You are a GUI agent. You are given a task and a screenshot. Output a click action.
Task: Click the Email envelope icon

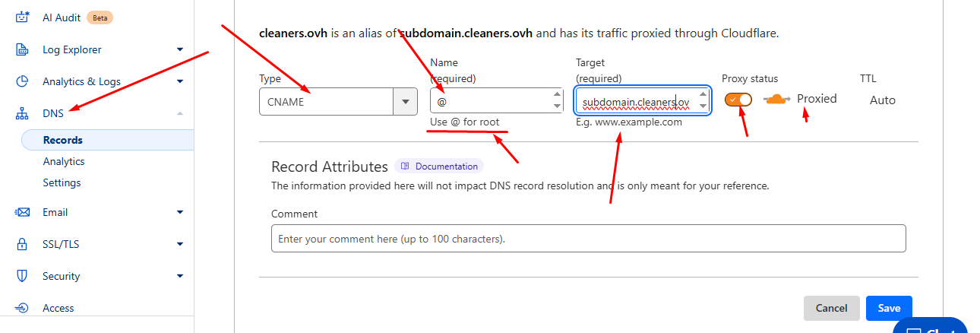[23, 212]
